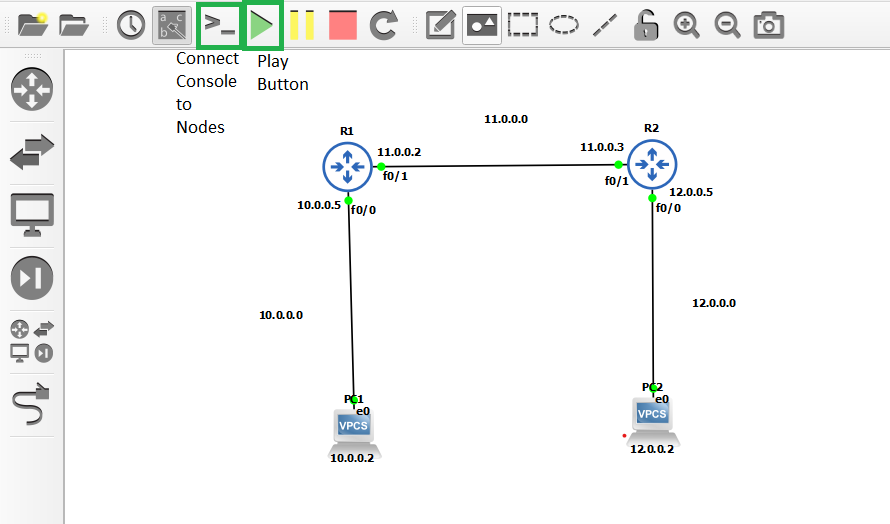890x524 pixels.
Task: Create a new blank project
Action: 33,25
